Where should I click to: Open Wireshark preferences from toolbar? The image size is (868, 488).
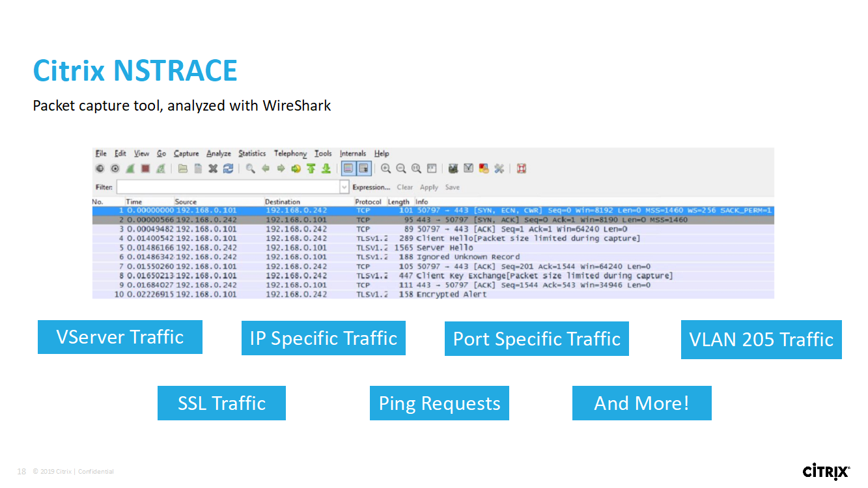499,169
